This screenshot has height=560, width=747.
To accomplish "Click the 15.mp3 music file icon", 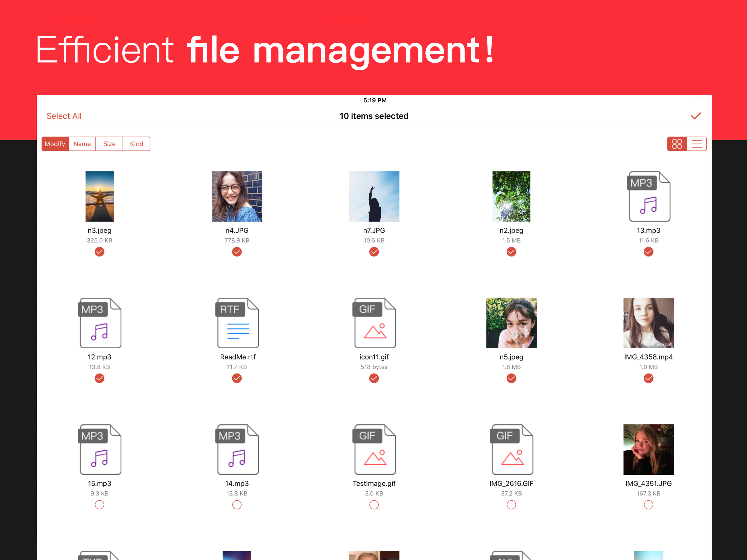I will point(100,450).
